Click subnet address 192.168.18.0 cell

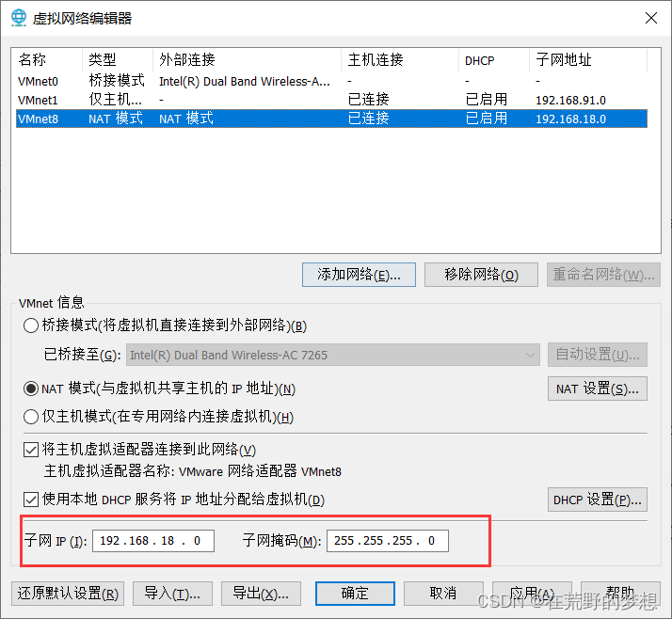click(x=571, y=119)
